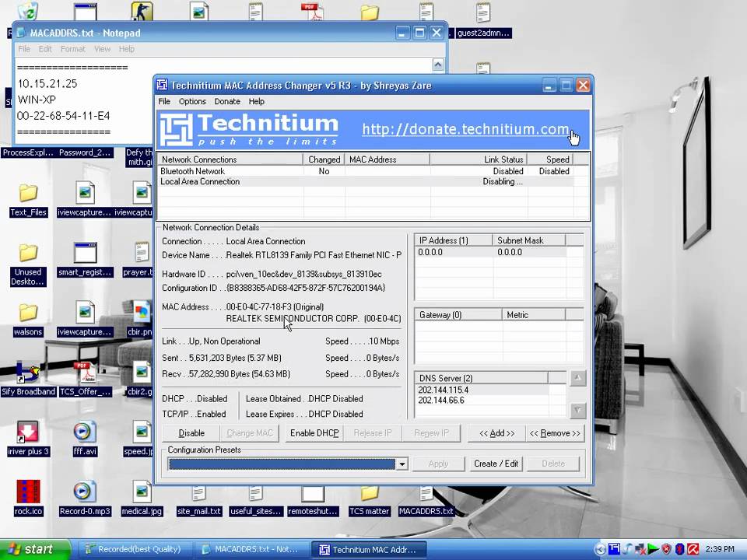The width and height of the screenshot is (747, 560).
Task: Select the rock.ico desktop icon
Action: (x=28, y=498)
